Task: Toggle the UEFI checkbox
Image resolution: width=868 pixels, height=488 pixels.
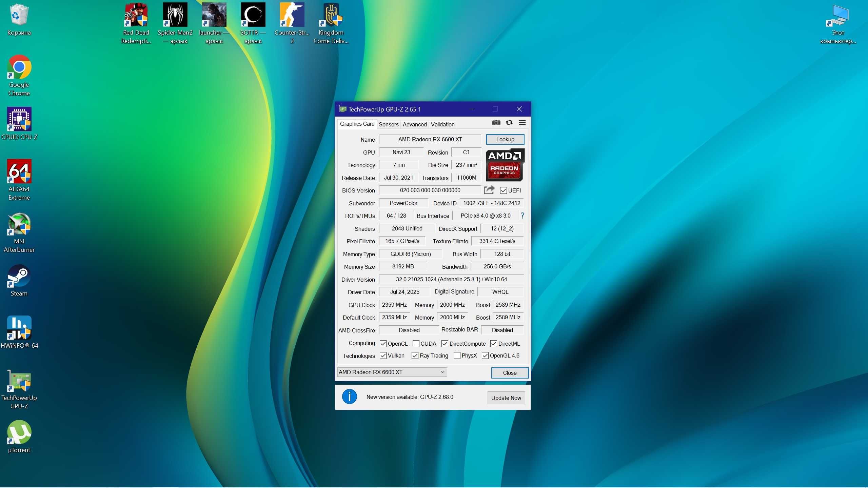Action: click(x=504, y=190)
